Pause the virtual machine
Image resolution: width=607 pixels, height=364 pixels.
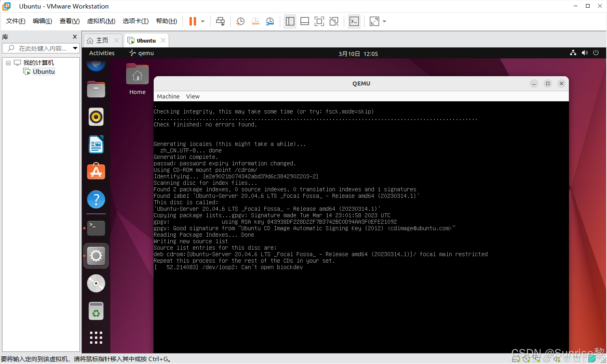coord(193,21)
